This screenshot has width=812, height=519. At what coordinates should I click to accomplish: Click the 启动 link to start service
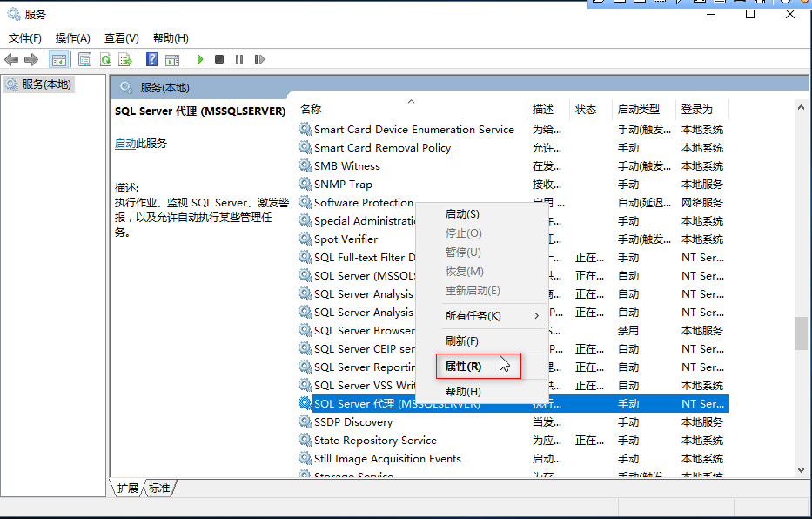point(124,144)
